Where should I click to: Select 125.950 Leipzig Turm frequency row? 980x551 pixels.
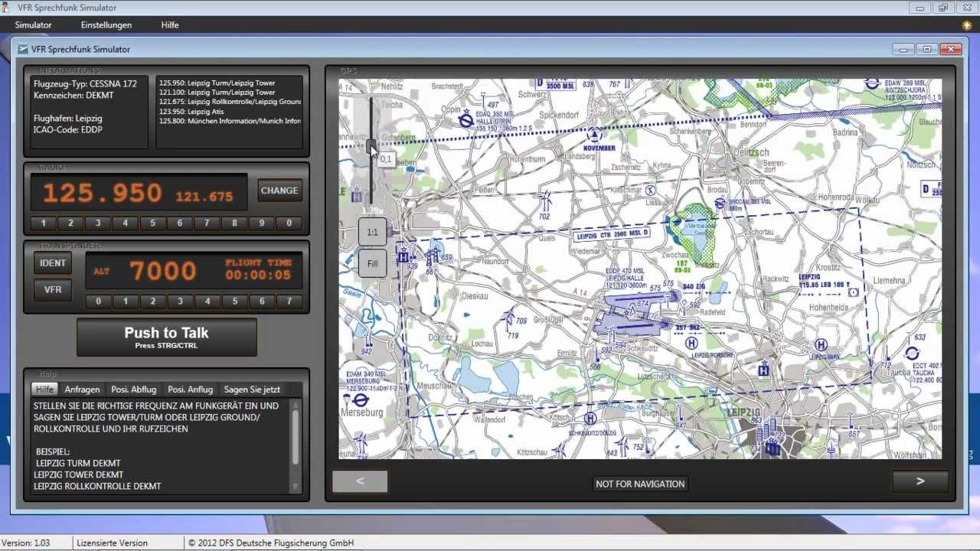click(217, 83)
